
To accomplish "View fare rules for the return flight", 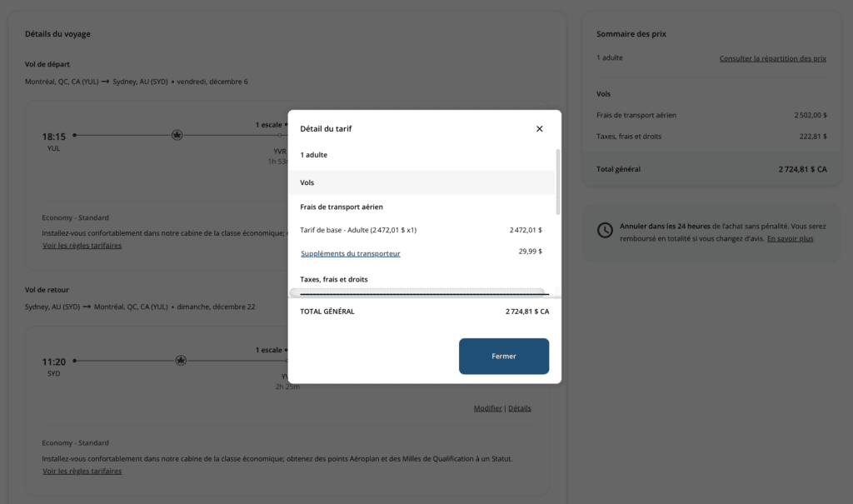I will click(82, 471).
